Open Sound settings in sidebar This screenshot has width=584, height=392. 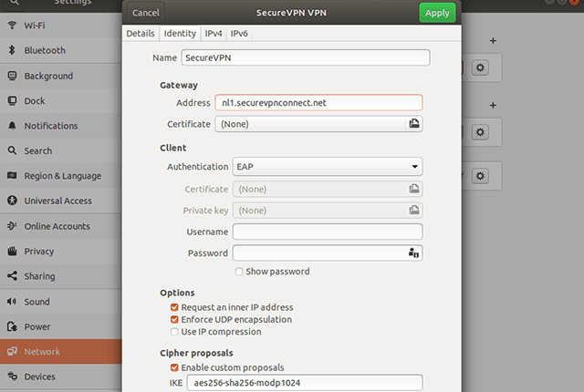click(x=61, y=302)
